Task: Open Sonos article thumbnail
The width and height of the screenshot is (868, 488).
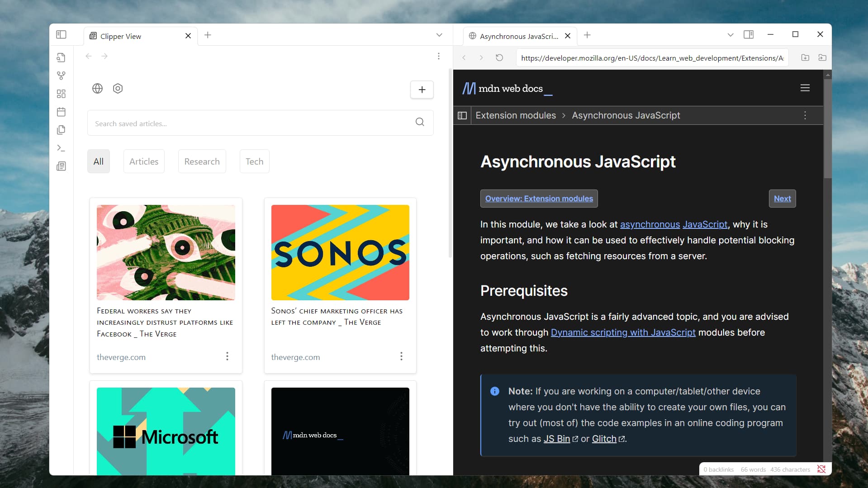Action: click(x=340, y=252)
